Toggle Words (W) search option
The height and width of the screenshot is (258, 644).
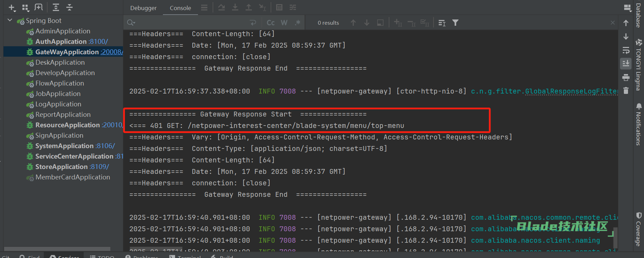pyautogui.click(x=284, y=23)
